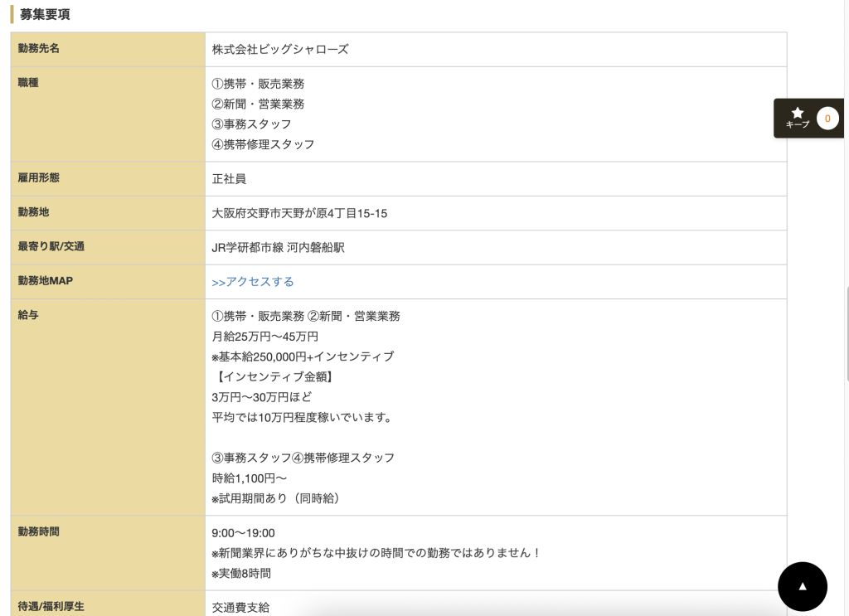This screenshot has height=616, width=849.
Task: Click the キープ label under the star
Action: coord(798,125)
